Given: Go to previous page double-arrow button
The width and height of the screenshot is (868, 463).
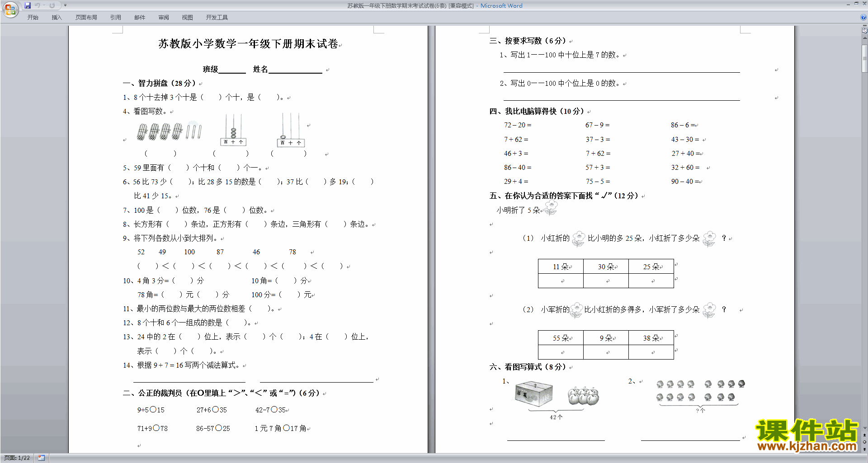Looking at the screenshot, I should (x=865, y=435).
